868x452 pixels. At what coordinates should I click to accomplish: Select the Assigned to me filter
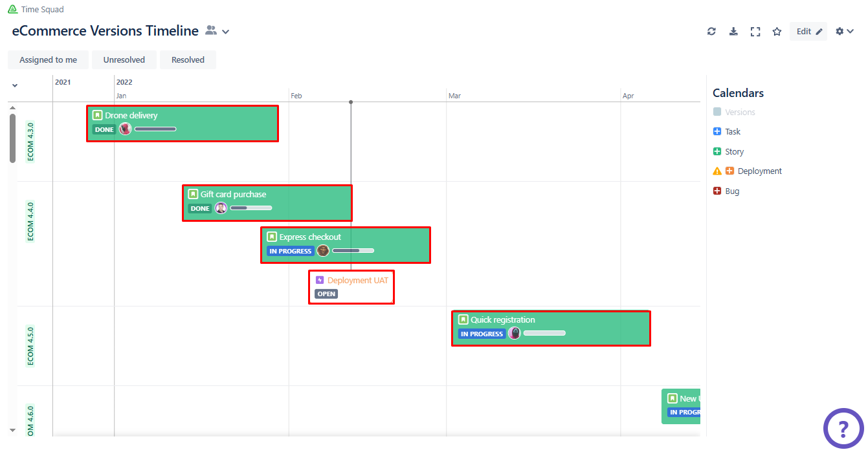pos(48,60)
